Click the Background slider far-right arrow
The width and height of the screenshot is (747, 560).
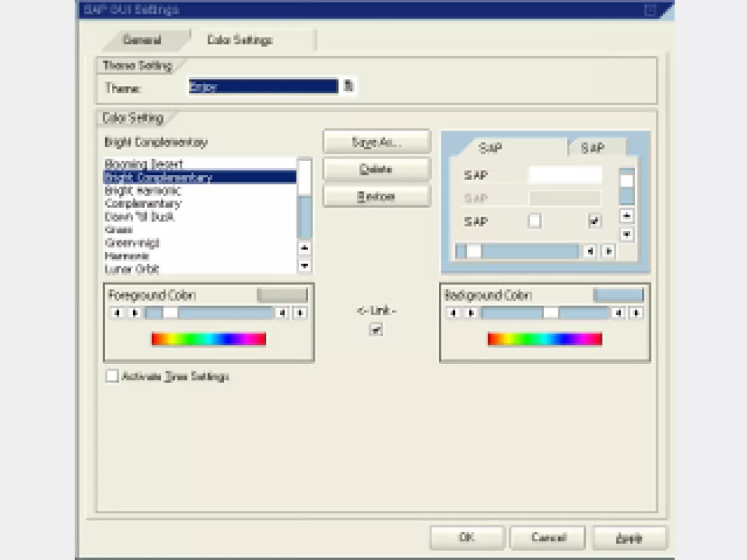(636, 313)
